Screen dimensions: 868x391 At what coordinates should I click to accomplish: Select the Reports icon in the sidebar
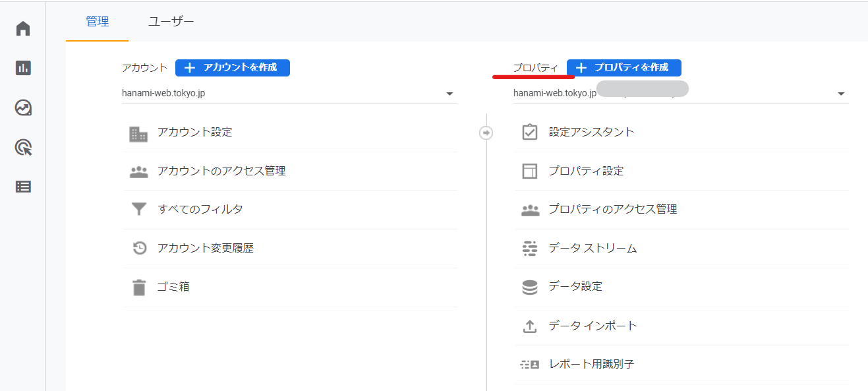click(22, 67)
